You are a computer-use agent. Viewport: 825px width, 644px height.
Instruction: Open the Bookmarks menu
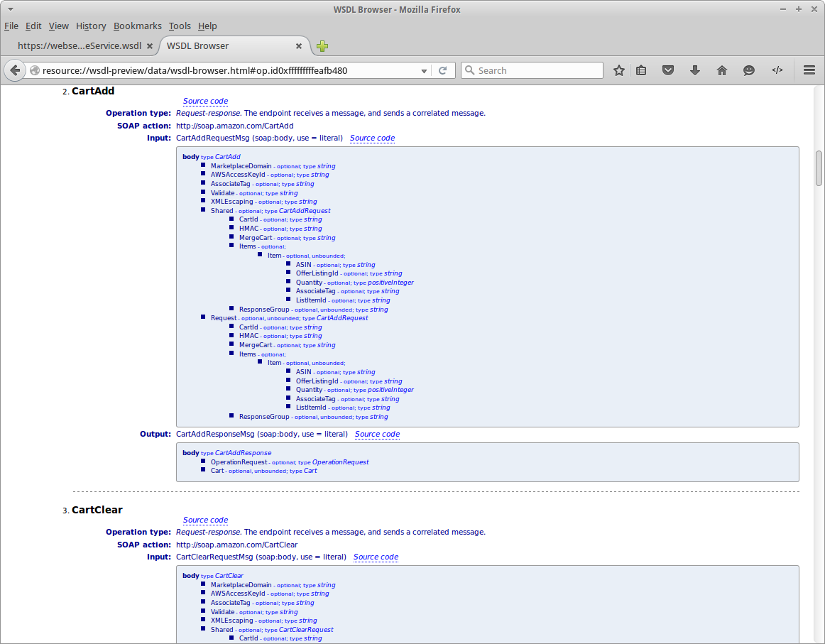[x=137, y=26]
